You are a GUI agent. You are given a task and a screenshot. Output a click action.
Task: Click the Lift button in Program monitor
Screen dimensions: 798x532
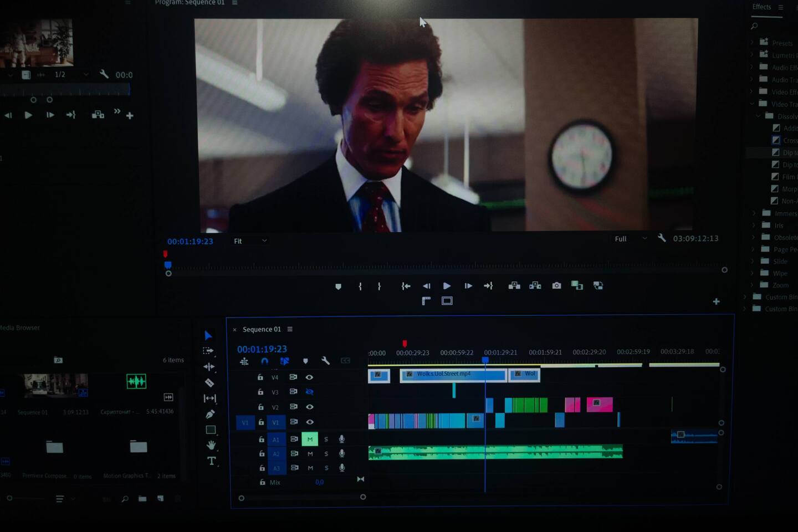point(514,285)
